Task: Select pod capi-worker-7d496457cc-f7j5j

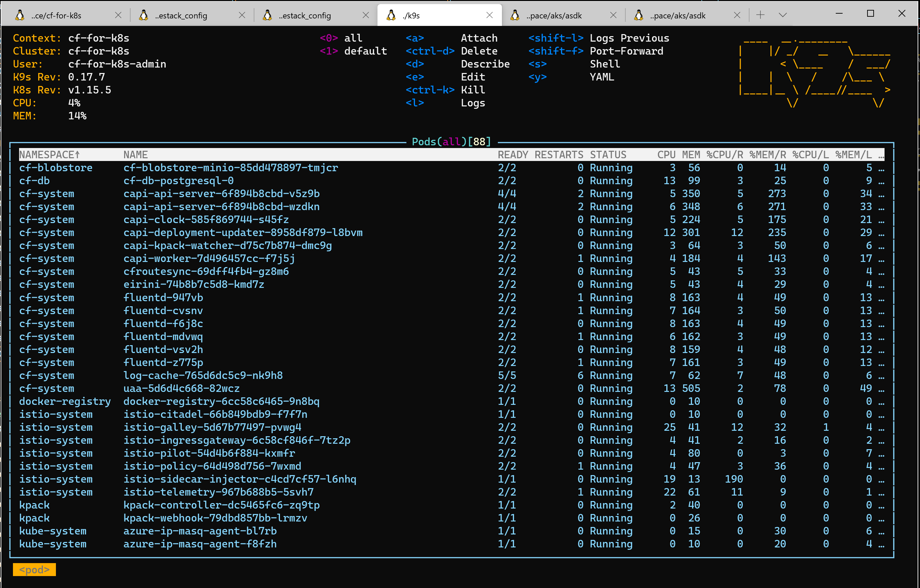Action: 451,259
